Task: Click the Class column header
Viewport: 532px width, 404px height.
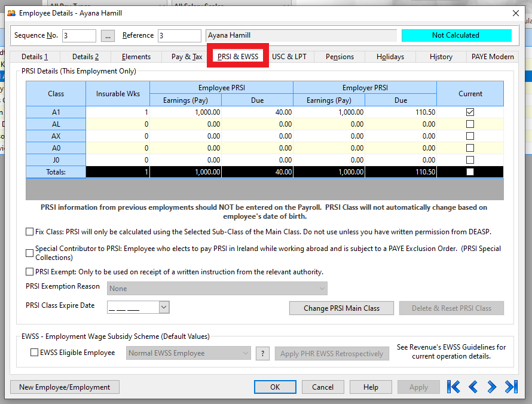Action: 56,94
